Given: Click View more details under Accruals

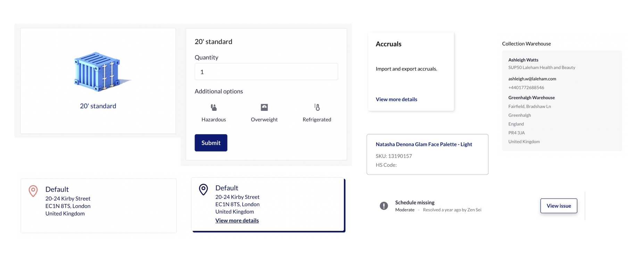Looking at the screenshot, I should (396, 99).
